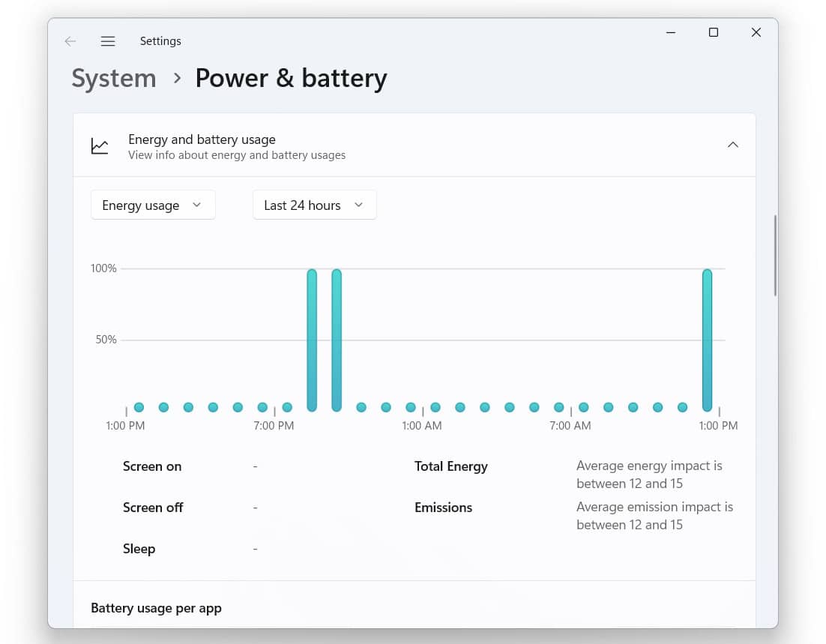This screenshot has width=826, height=644.
Task: Close the Settings window
Action: (756, 32)
